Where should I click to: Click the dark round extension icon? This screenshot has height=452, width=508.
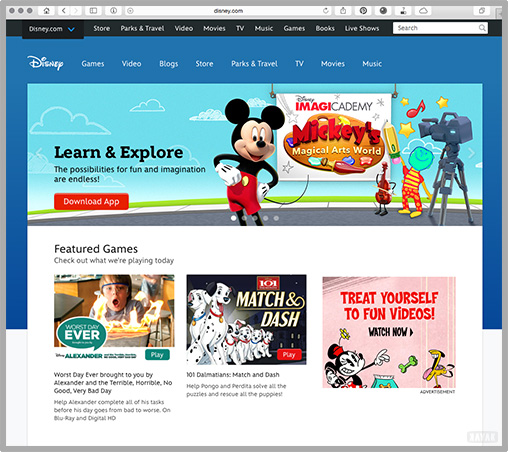(383, 11)
